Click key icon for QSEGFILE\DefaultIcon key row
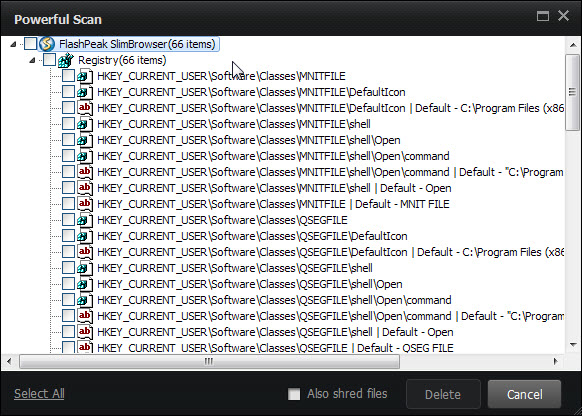Image resolution: width=582 pixels, height=416 pixels. (x=85, y=236)
